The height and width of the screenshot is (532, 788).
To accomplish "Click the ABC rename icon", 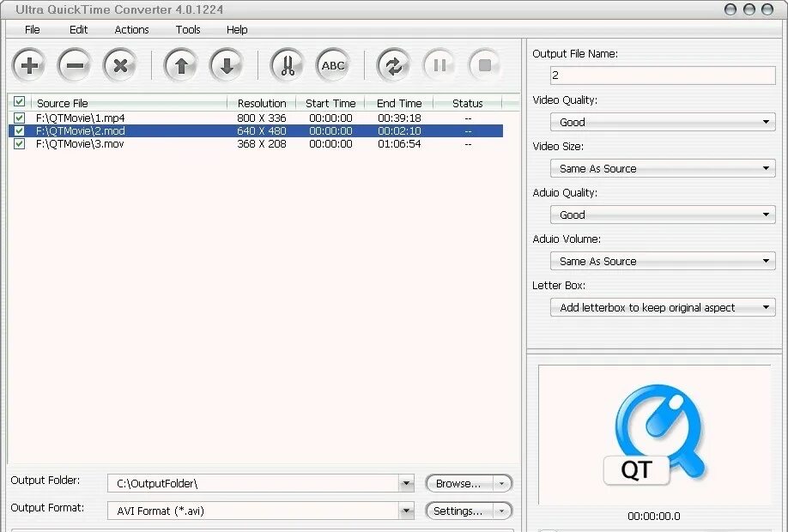I will [333, 65].
